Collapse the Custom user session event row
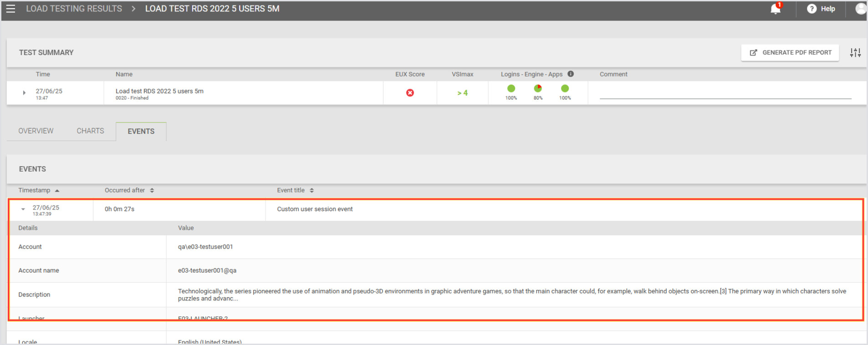Image resolution: width=868 pixels, height=345 pixels. pos(23,209)
